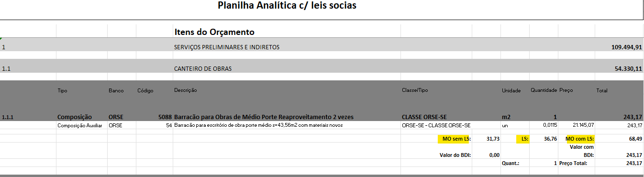
Task: Select the 'Preço Total:' label cell
Action: [x=573, y=163]
